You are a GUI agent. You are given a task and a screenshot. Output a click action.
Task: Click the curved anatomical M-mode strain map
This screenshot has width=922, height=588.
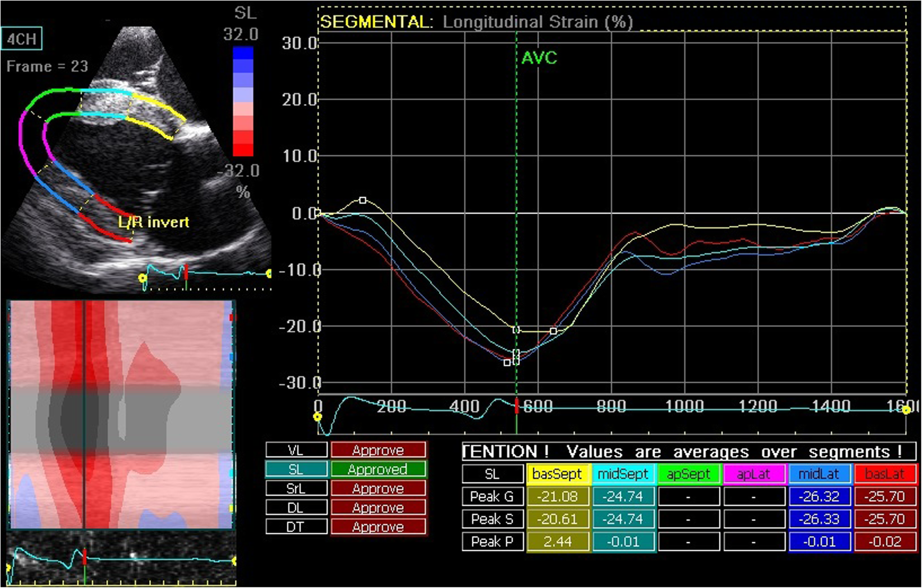(121, 415)
